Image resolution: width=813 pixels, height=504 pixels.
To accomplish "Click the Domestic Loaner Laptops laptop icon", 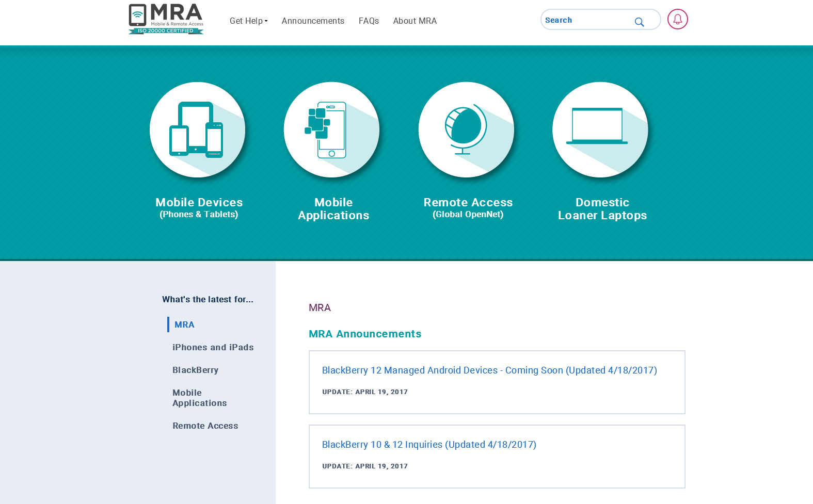I will [x=600, y=130].
